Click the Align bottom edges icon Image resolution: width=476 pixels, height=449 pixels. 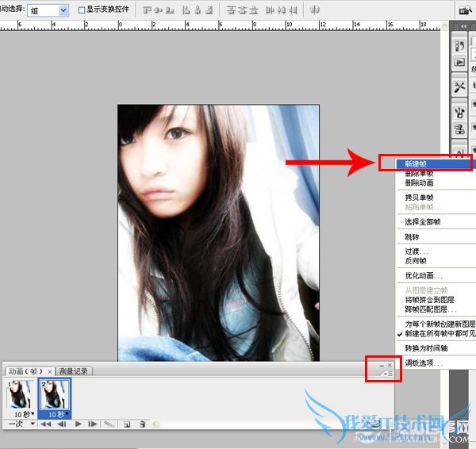coord(170,10)
